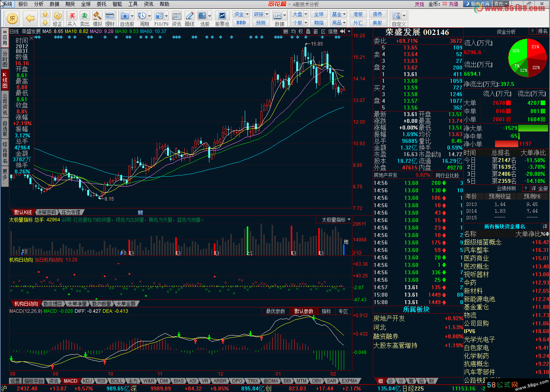This screenshot has height=392, width=550.
Task: Collapse the side panel arrow icon
Action: coord(343,31)
